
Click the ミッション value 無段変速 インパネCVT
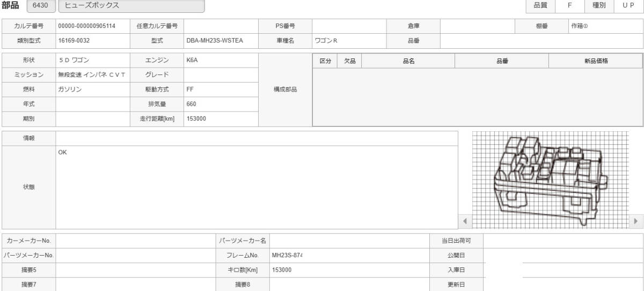pyautogui.click(x=92, y=75)
